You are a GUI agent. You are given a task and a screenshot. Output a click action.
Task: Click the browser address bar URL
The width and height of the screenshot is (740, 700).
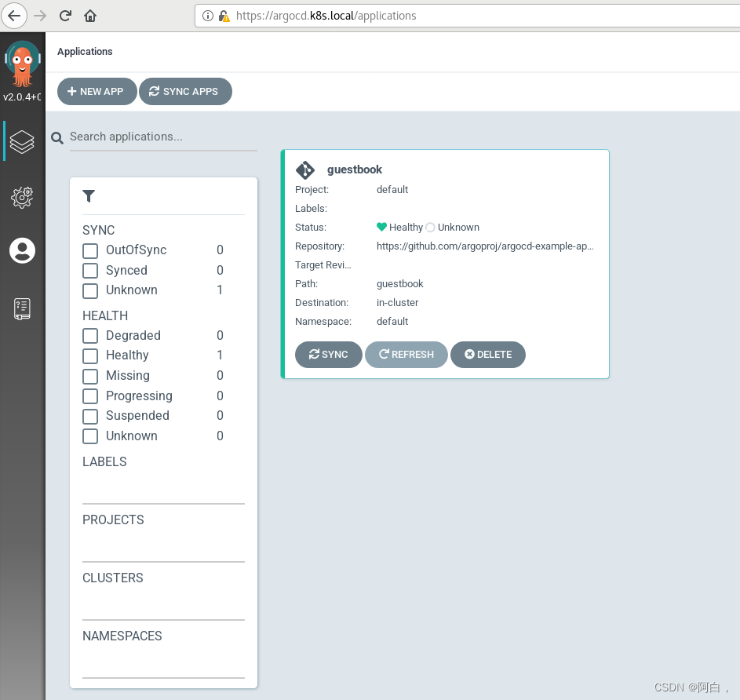point(326,16)
